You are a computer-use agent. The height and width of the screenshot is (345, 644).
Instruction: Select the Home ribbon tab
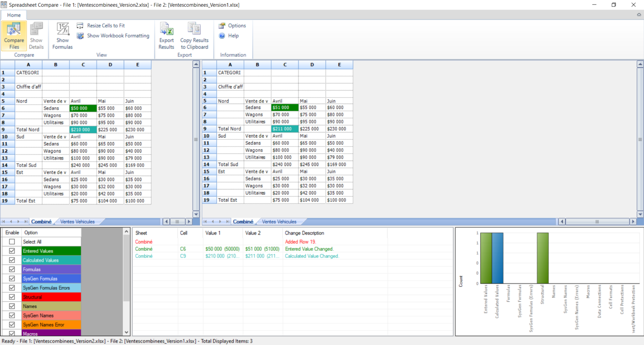[14, 15]
